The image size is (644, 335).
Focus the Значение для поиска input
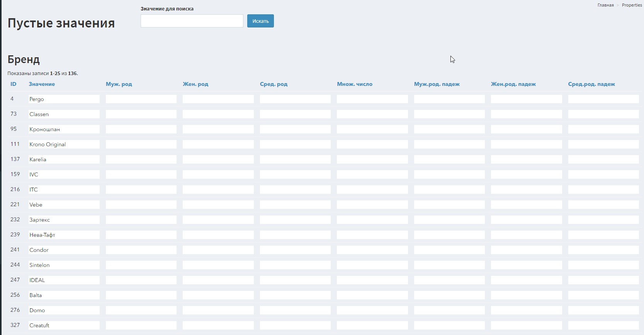coord(192,21)
